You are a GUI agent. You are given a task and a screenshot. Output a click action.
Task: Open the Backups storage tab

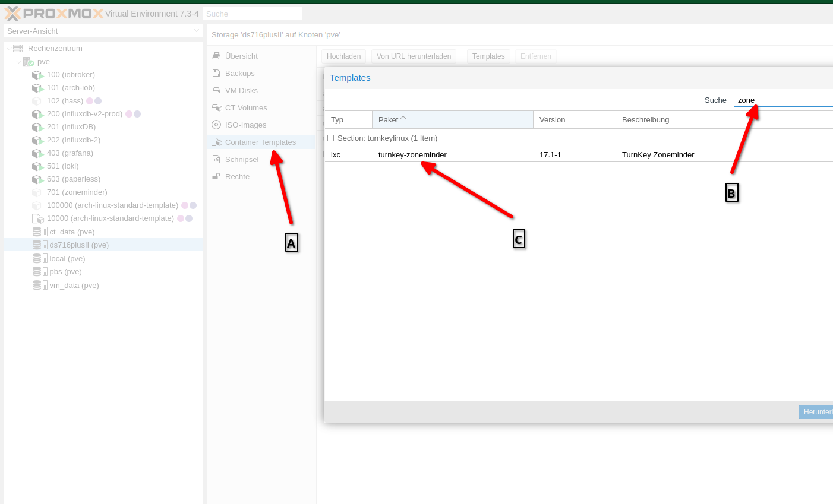(x=261, y=73)
